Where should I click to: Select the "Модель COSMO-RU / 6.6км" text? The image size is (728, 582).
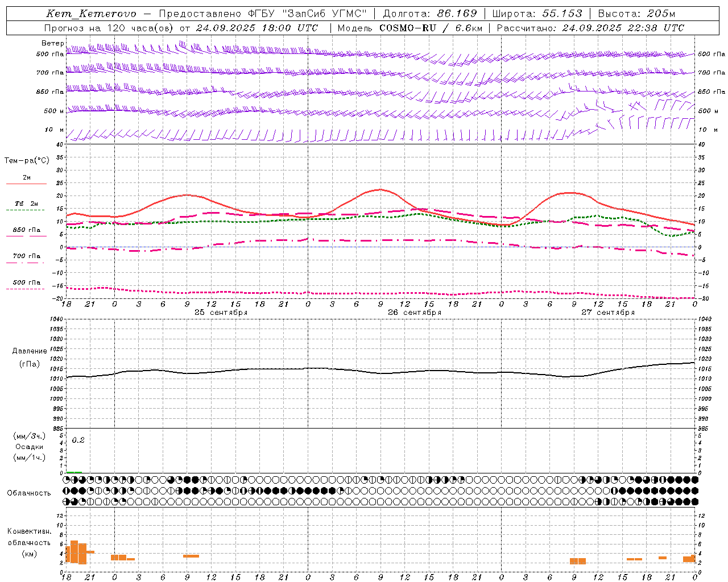point(410,28)
